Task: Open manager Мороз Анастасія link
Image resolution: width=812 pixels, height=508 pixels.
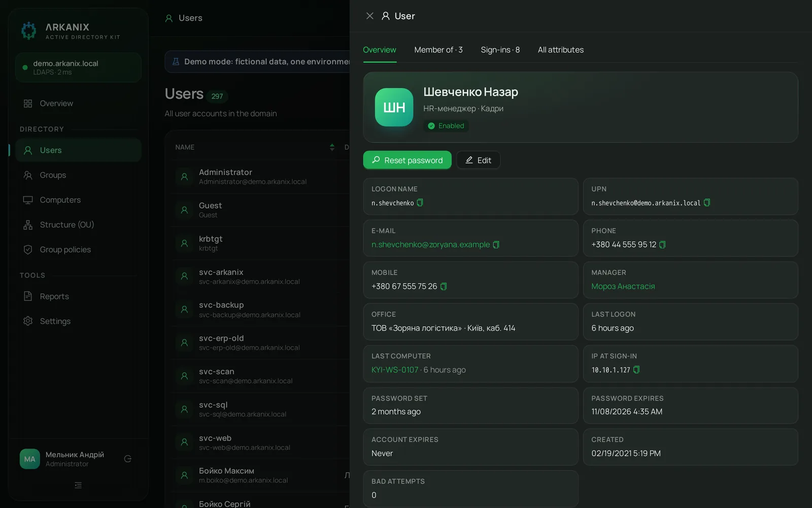Action: [623, 287]
